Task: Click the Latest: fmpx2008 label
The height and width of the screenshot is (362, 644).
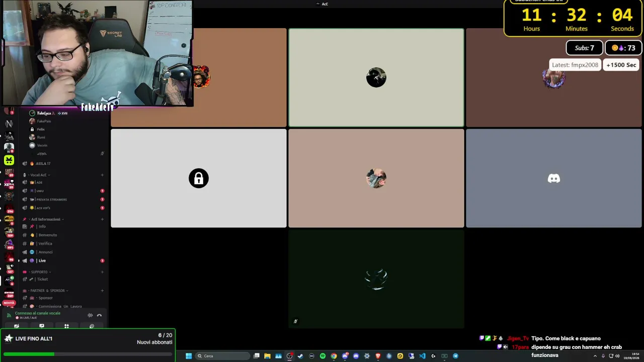Action: [575, 65]
